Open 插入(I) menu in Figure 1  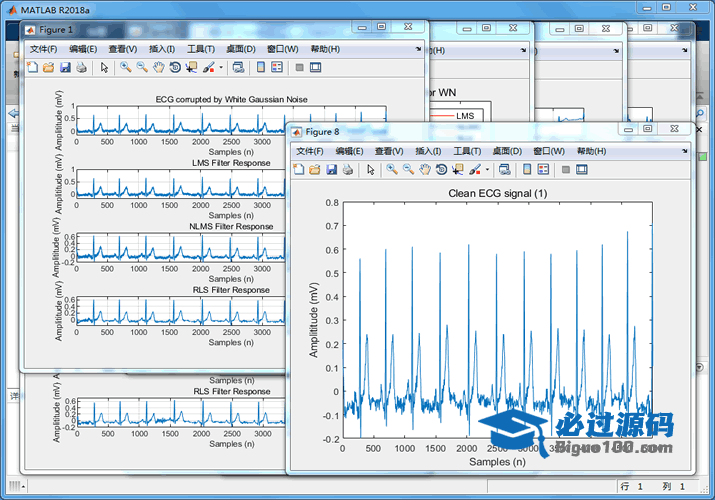tap(162, 49)
